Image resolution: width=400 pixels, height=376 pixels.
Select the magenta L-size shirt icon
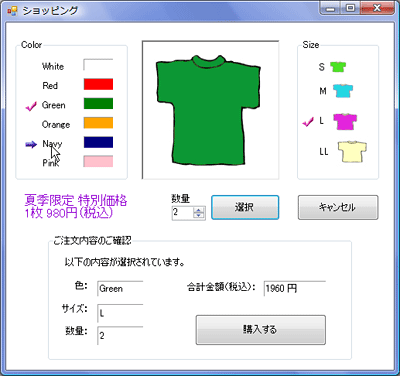pyautogui.click(x=345, y=121)
